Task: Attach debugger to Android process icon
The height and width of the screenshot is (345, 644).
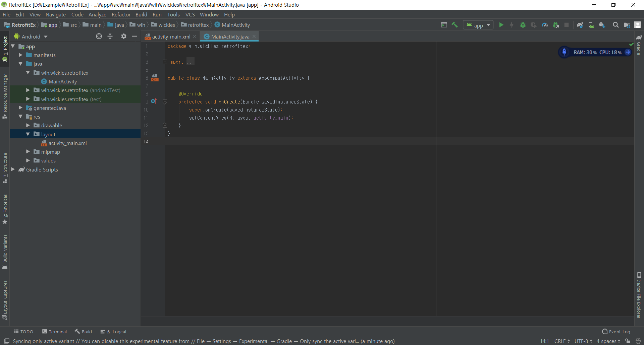Action: tap(556, 25)
